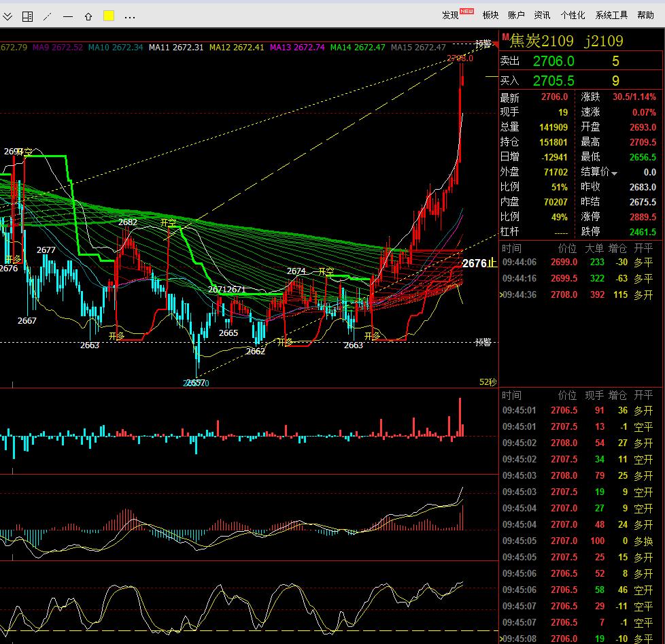This screenshot has width=665, height=644.
Task: Expand the double-chevron toolbar arrow
Action: 7,16
